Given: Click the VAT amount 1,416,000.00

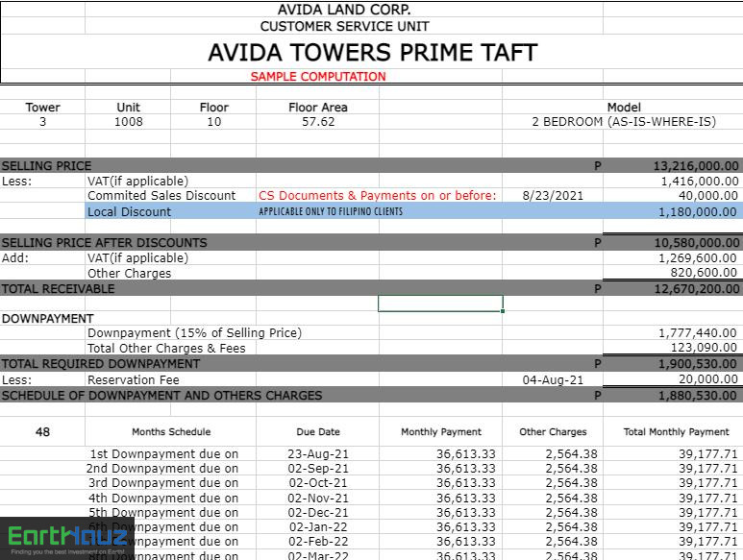Looking at the screenshot, I should [x=700, y=181].
